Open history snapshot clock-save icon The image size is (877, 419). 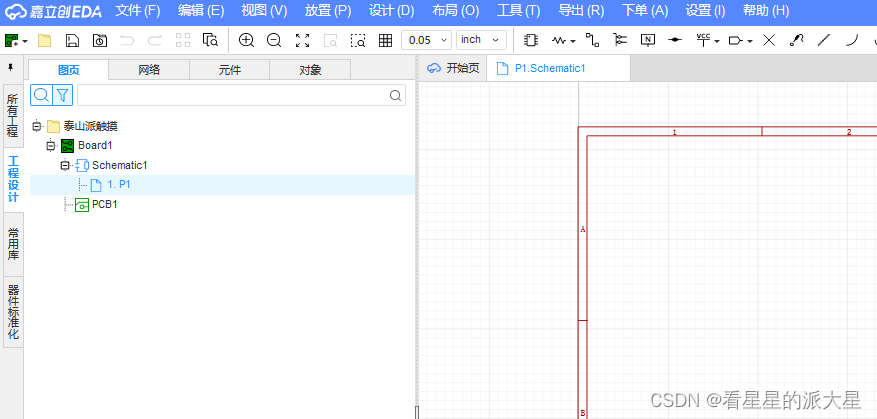pos(100,40)
